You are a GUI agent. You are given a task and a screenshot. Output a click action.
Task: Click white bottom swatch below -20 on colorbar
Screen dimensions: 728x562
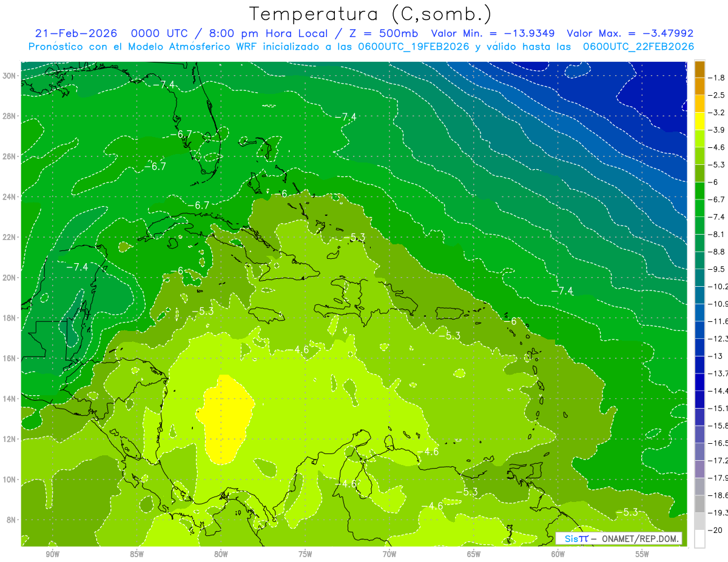pos(699,538)
